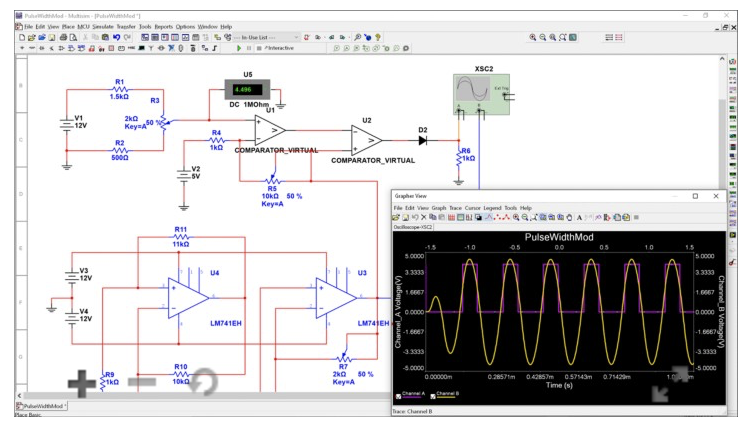Click the Pause simulation button
The image size is (750, 428).
click(249, 48)
